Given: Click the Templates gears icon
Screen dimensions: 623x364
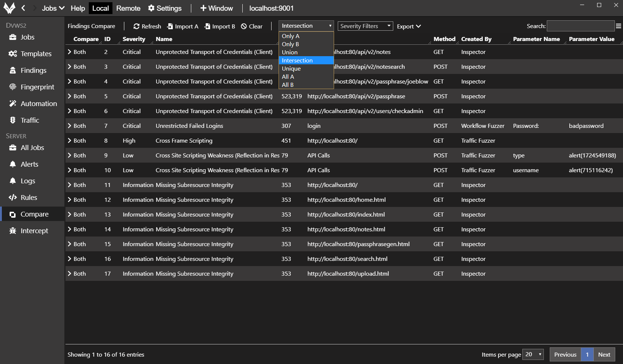Looking at the screenshot, I should (x=13, y=54).
